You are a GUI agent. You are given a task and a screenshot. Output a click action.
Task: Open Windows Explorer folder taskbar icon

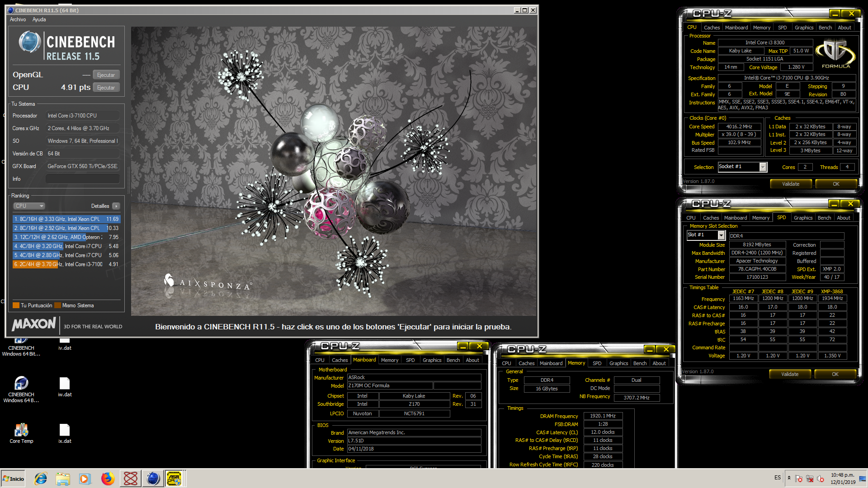pyautogui.click(x=63, y=479)
